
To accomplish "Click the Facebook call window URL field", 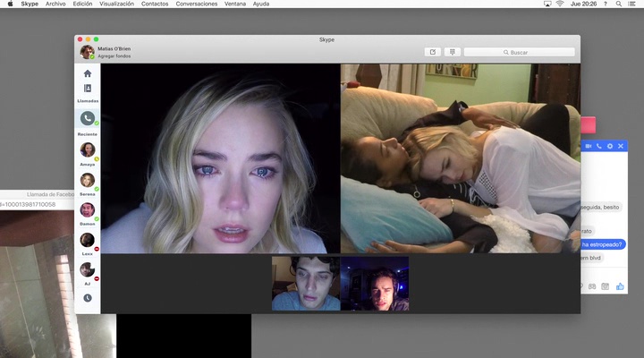I will click(x=37, y=204).
